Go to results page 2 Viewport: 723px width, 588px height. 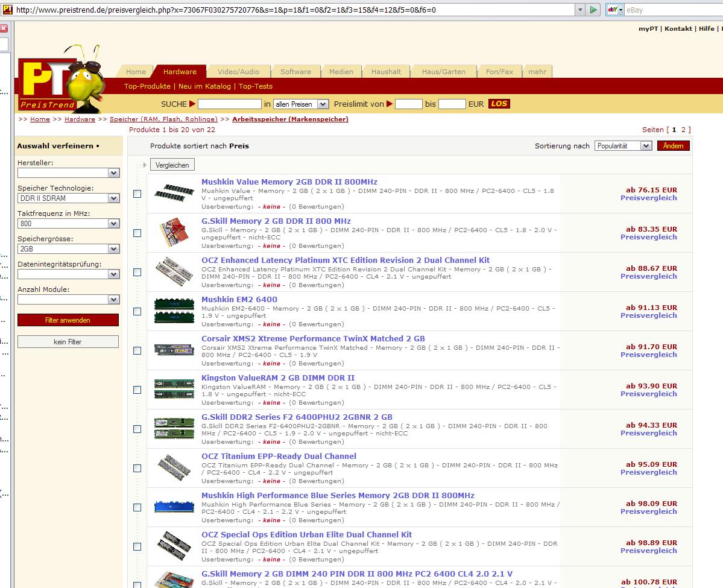683,130
